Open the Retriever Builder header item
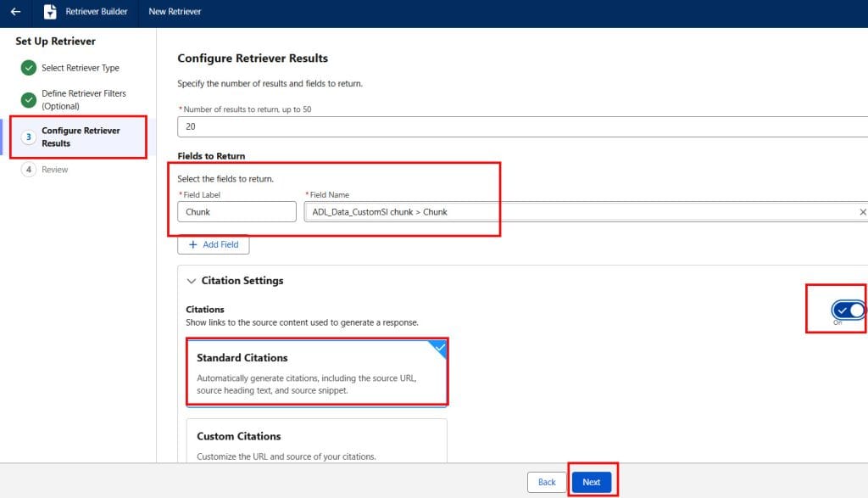 pyautogui.click(x=86, y=12)
